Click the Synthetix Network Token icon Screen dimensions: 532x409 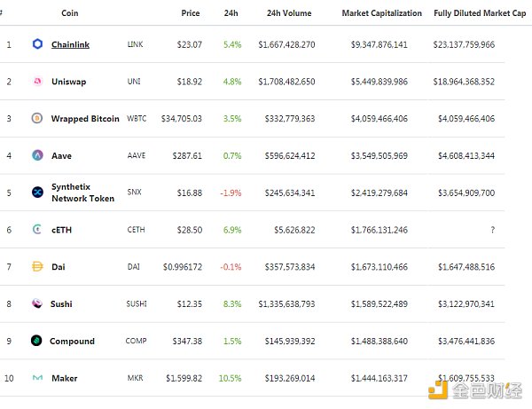coord(37,193)
